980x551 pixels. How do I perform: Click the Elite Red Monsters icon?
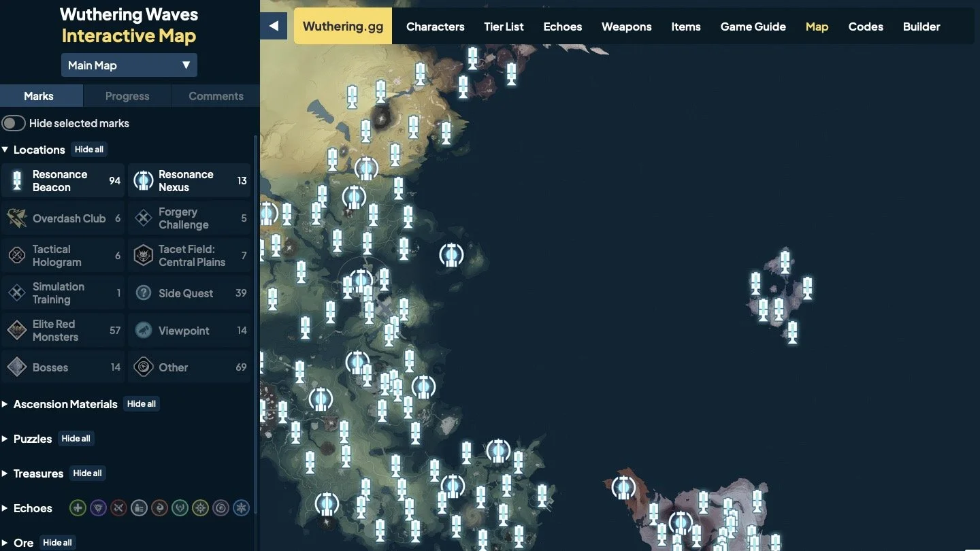click(x=16, y=331)
